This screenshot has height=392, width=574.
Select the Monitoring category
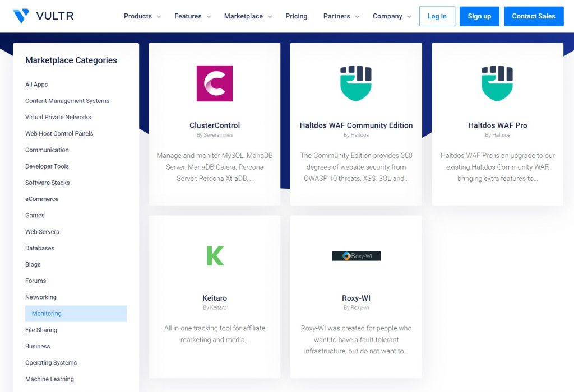pyautogui.click(x=76, y=314)
